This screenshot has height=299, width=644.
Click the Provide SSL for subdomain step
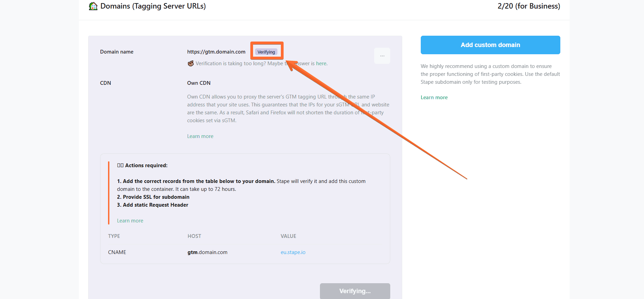click(x=153, y=197)
